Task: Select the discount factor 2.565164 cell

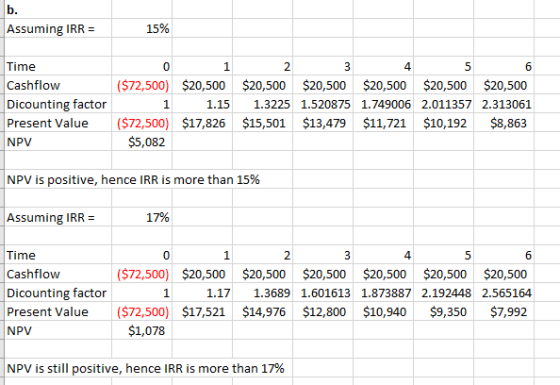Action: 504,293
